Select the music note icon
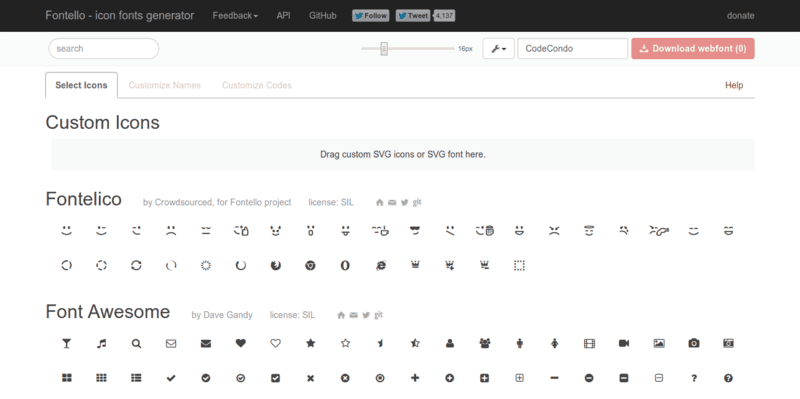The image size is (800, 399). pos(102,343)
